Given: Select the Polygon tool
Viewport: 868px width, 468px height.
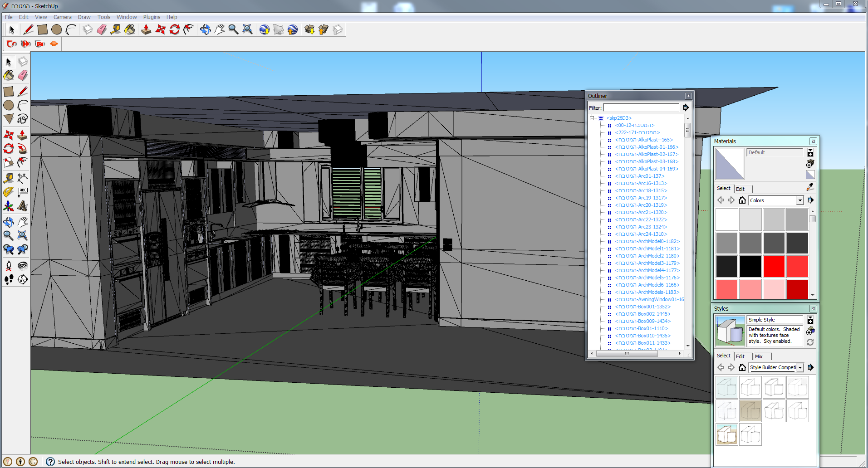Looking at the screenshot, I should pos(9,119).
